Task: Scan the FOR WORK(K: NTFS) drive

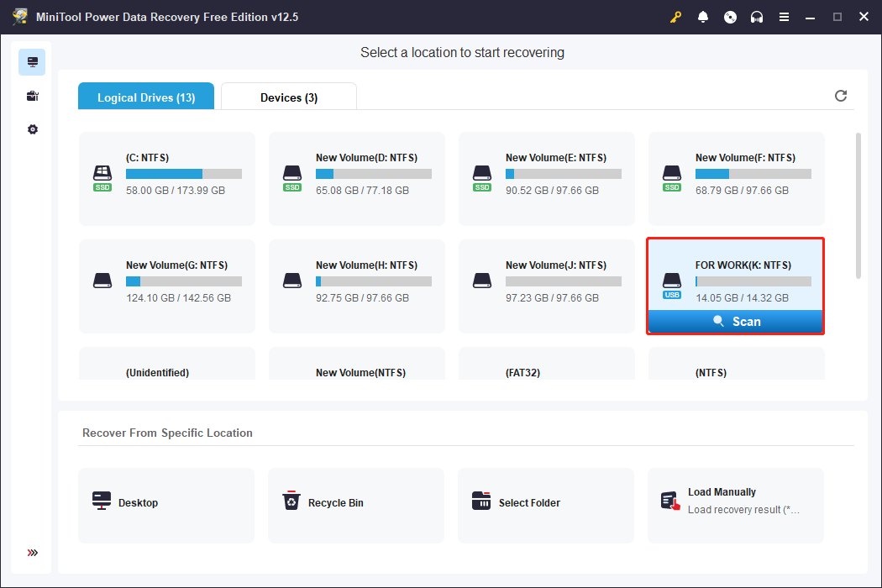Action: [735, 321]
